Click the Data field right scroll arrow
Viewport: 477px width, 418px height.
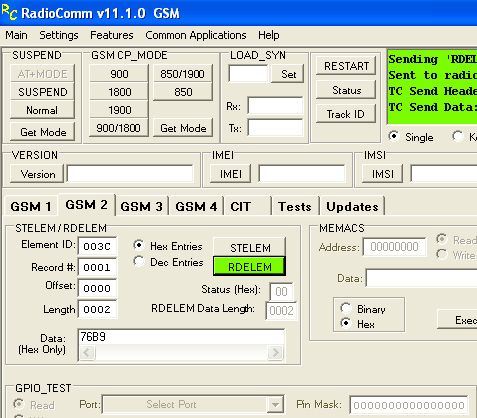coord(275,352)
